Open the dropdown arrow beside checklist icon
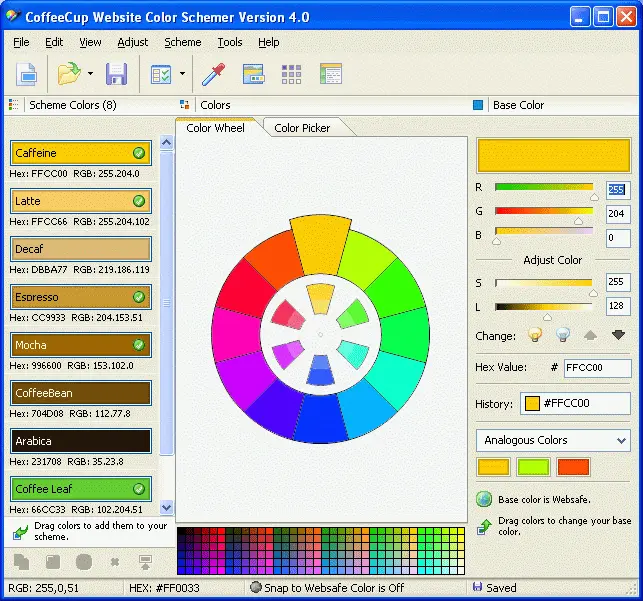The image size is (643, 601). pos(182,74)
